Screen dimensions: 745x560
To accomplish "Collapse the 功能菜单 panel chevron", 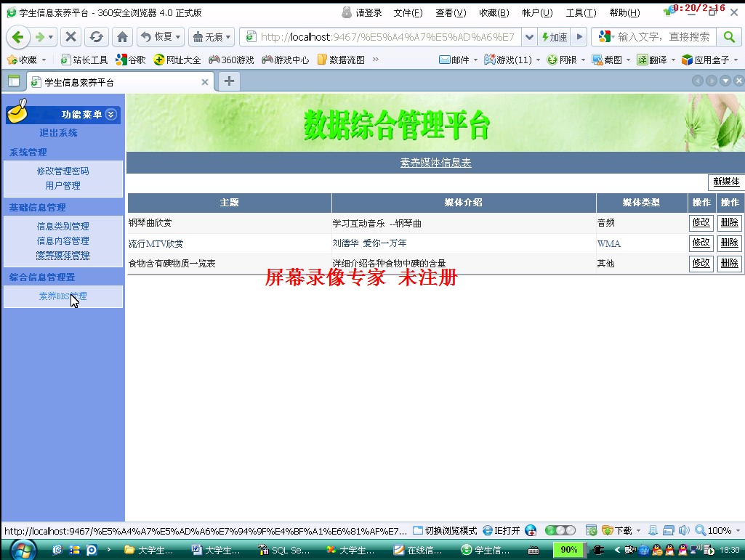I will (110, 115).
